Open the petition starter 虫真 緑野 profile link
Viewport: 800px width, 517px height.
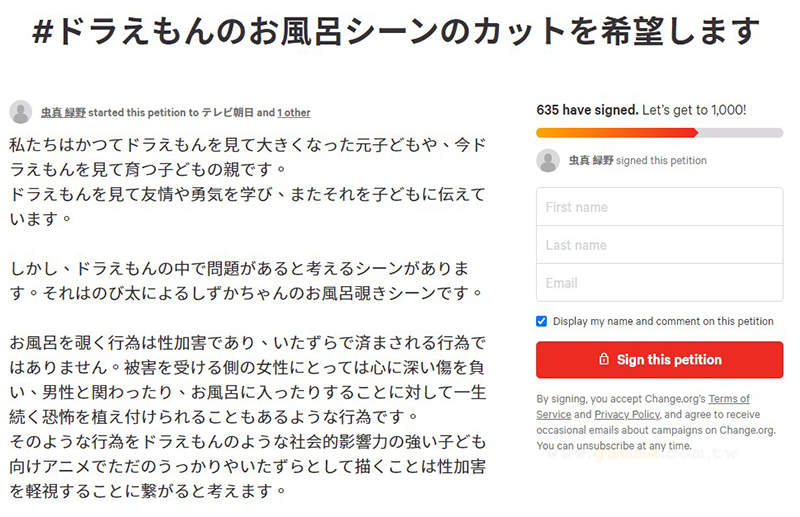point(64,113)
